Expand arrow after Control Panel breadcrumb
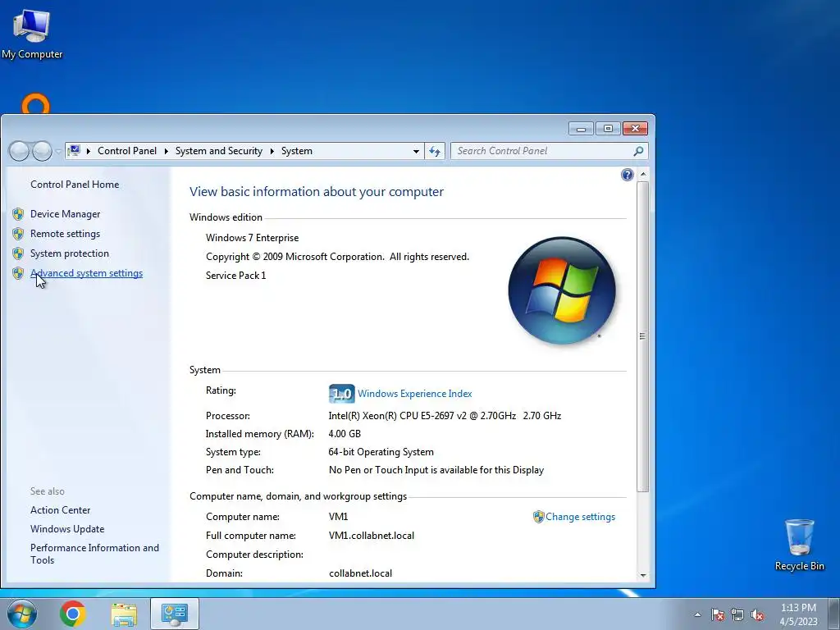This screenshot has height=630, width=840. pyautogui.click(x=166, y=151)
